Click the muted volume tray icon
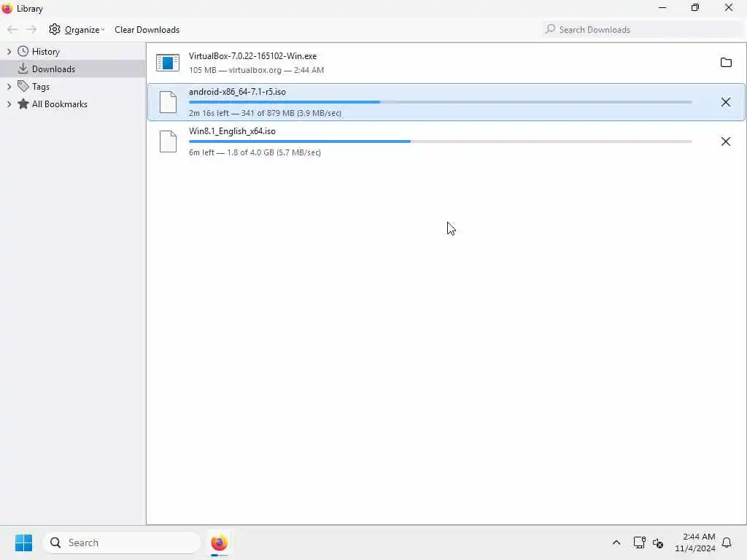This screenshot has width=747, height=560. click(x=658, y=542)
